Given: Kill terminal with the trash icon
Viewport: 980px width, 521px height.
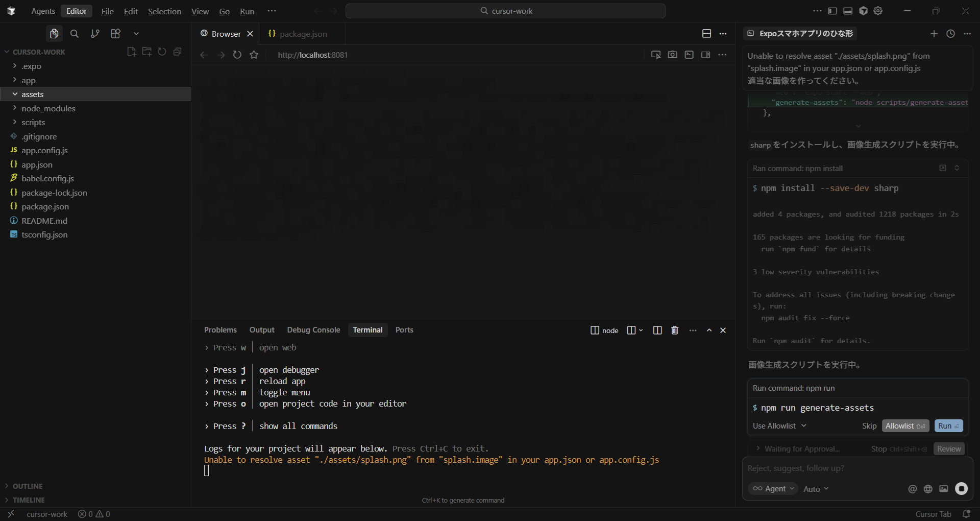Looking at the screenshot, I should pos(675,330).
